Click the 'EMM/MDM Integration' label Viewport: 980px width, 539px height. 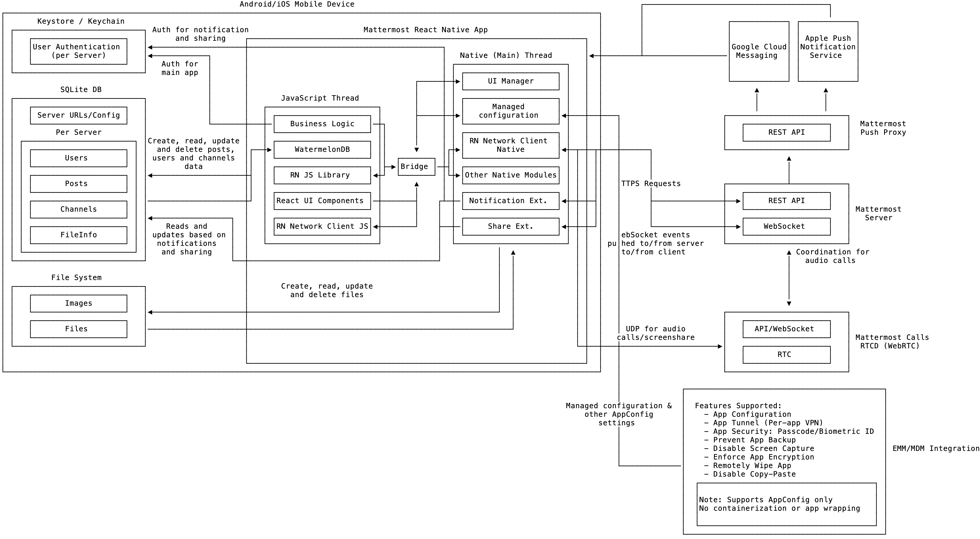(936, 449)
